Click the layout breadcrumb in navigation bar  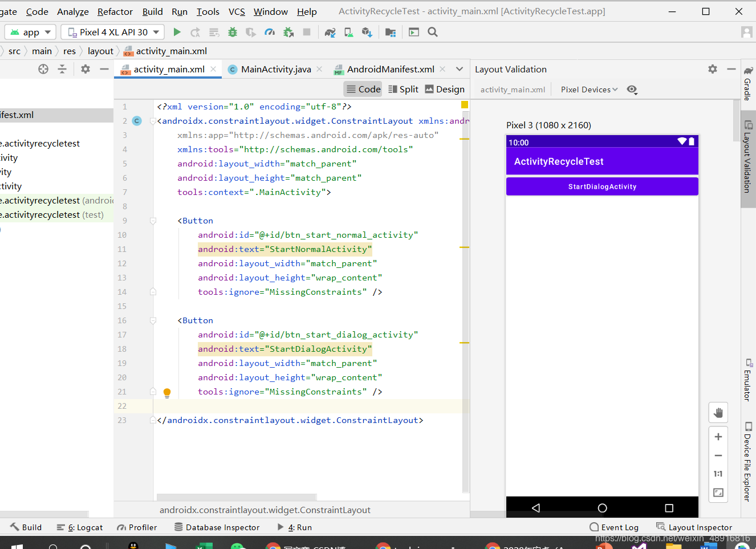[100, 51]
